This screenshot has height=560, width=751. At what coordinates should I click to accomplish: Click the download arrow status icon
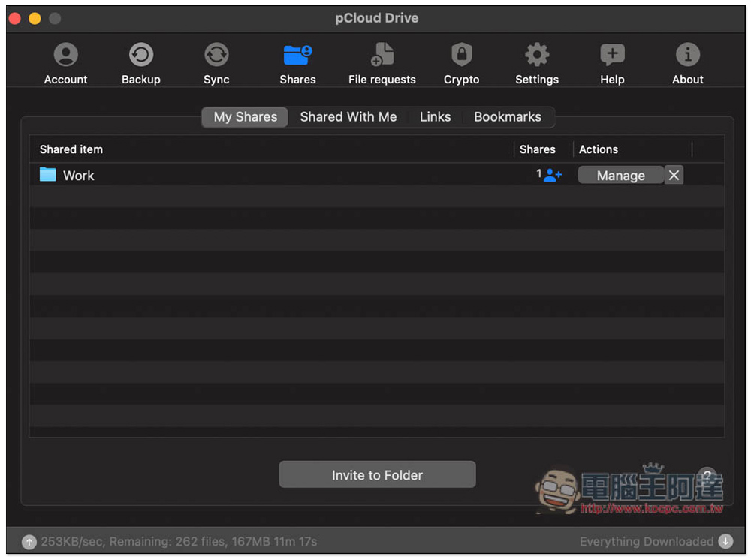tap(725, 542)
